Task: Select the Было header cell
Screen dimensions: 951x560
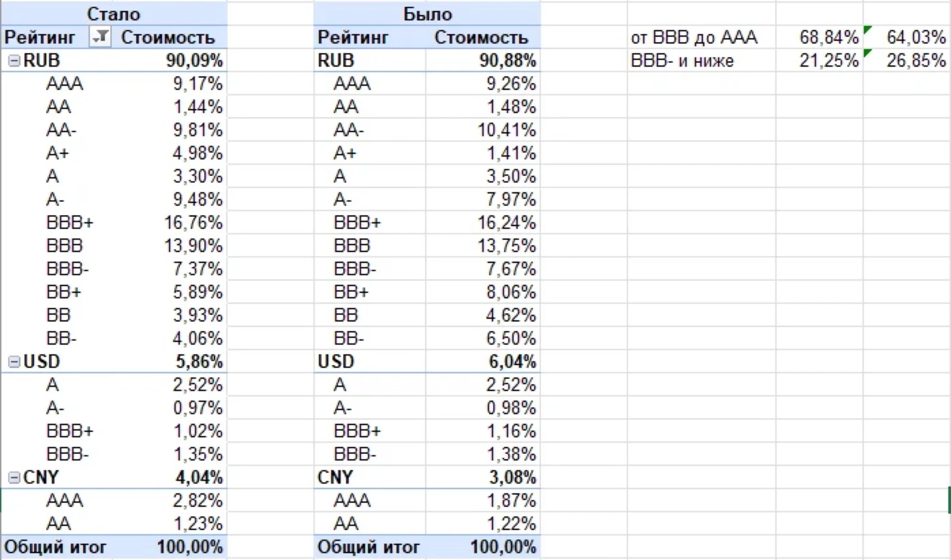Action: pos(427,14)
